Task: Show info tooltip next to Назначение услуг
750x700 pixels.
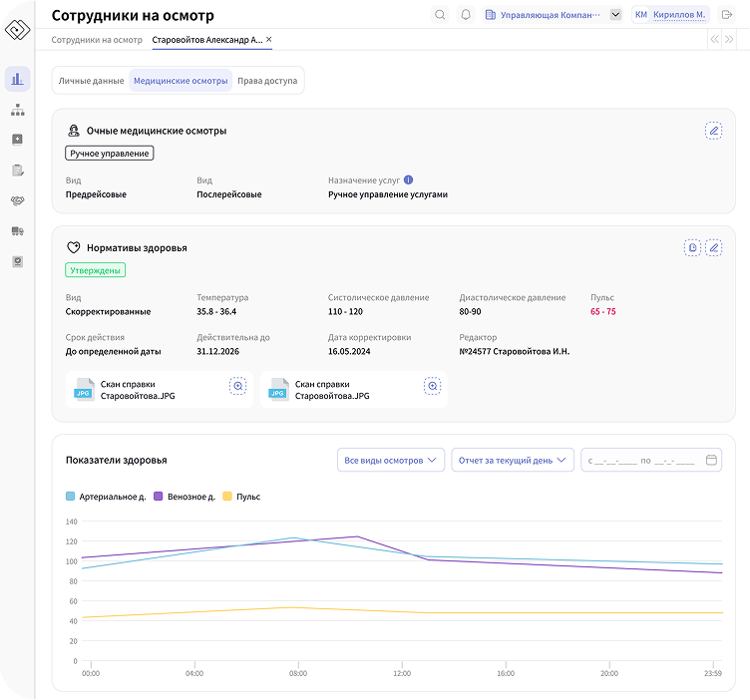Action: (408, 180)
